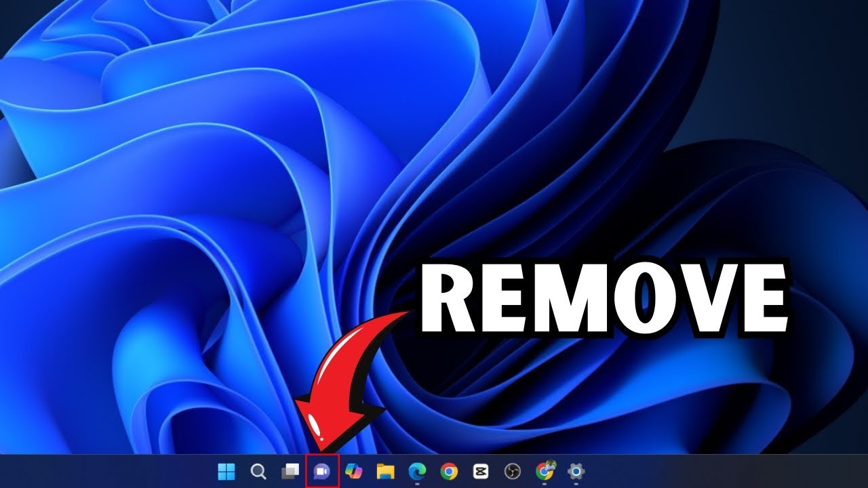Open the Windows Start menu
This screenshot has width=868, height=488.
click(226, 471)
